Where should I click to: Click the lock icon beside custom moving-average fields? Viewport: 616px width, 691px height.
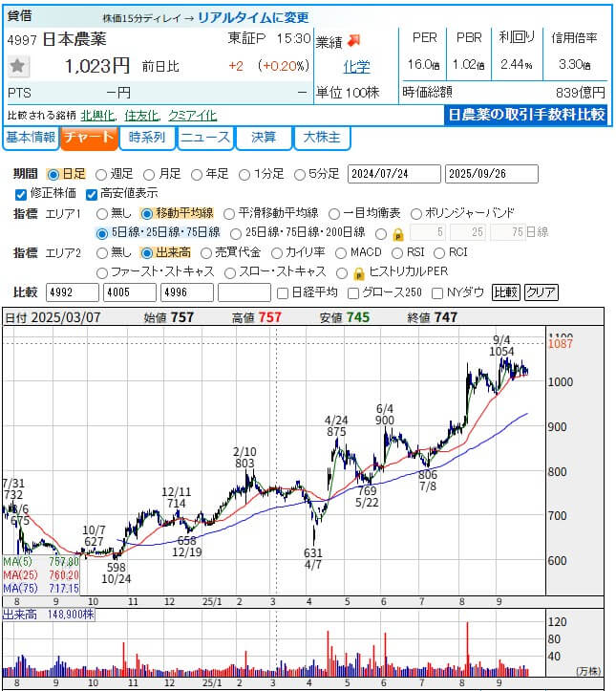click(x=398, y=233)
